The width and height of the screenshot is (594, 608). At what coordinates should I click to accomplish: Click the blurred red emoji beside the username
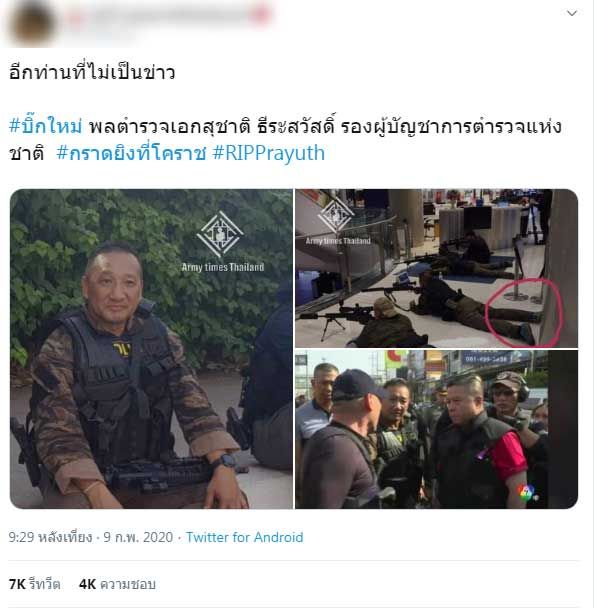tap(260, 15)
